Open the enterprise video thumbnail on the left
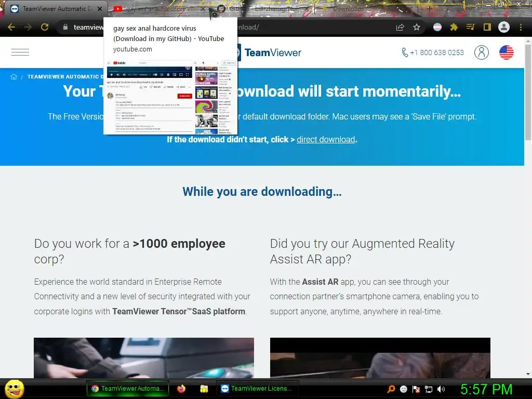The image size is (532, 399). click(x=144, y=357)
